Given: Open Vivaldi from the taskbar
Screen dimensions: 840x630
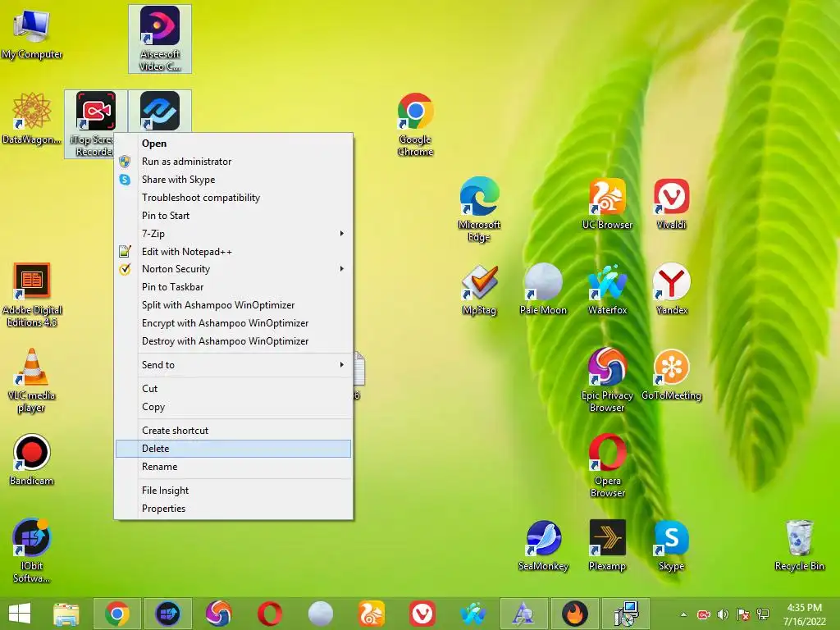Looking at the screenshot, I should [422, 614].
